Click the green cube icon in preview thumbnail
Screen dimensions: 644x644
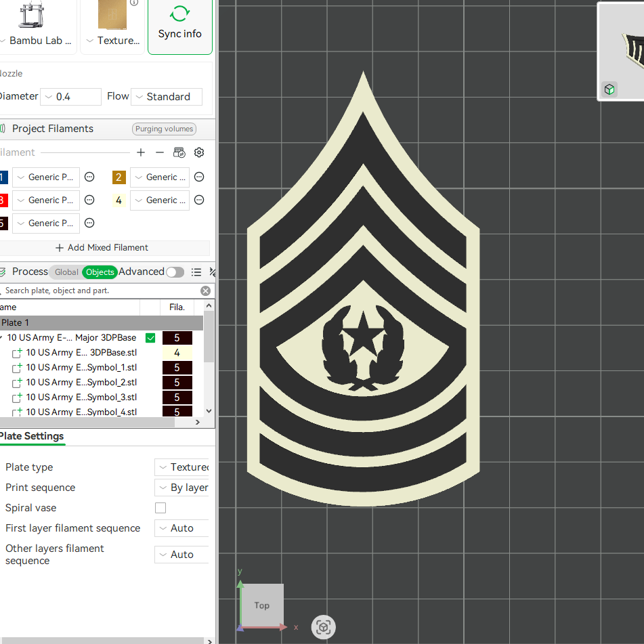pyautogui.click(x=609, y=89)
